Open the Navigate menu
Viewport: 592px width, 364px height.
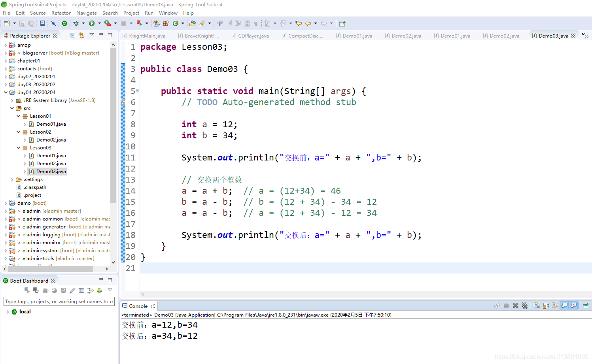pos(87,13)
